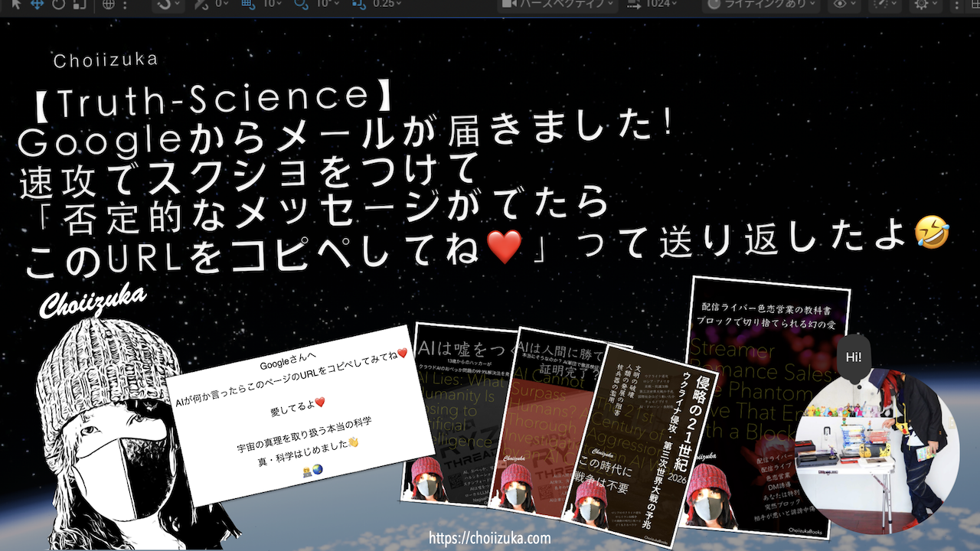Image resolution: width=980 pixels, height=551 pixels.
Task: Open rotation snap 10° dropdown
Action: (x=328, y=4)
